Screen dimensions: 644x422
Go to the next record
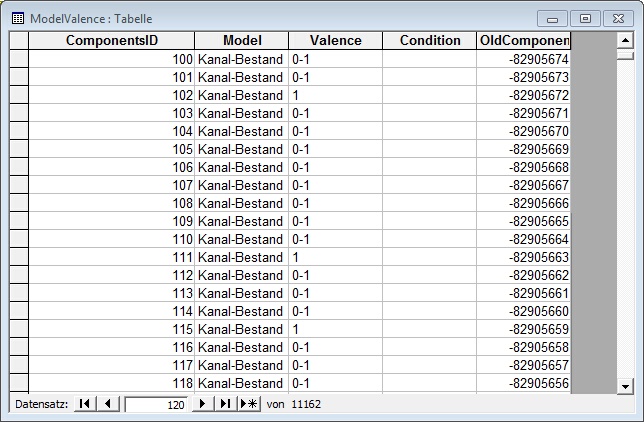click(203, 404)
